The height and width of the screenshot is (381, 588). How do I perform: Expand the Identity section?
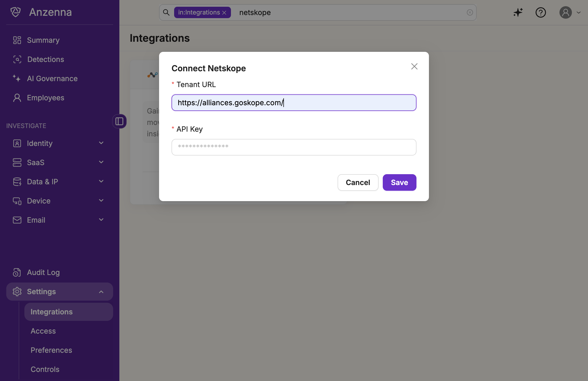[x=101, y=143]
